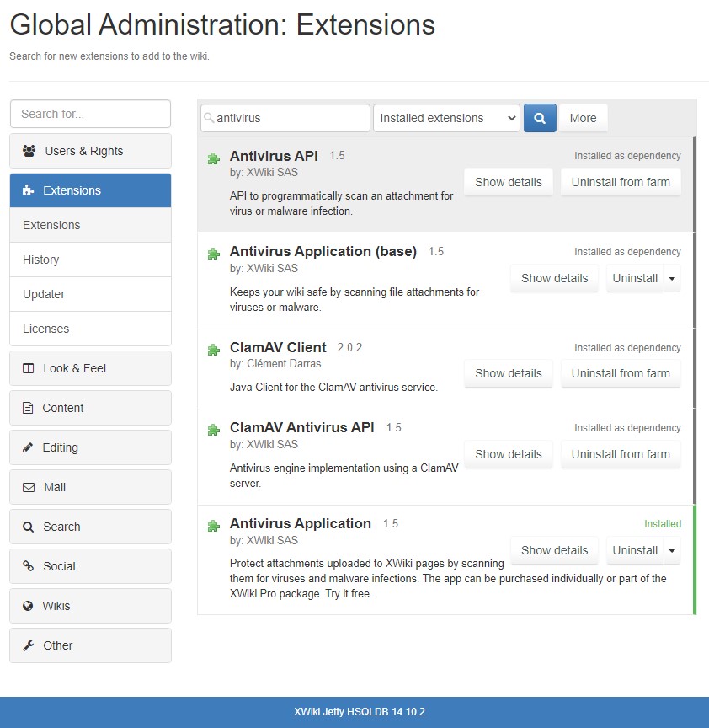This screenshot has height=728, width=709.
Task: Show details for Antivirus API
Action: pyautogui.click(x=509, y=182)
